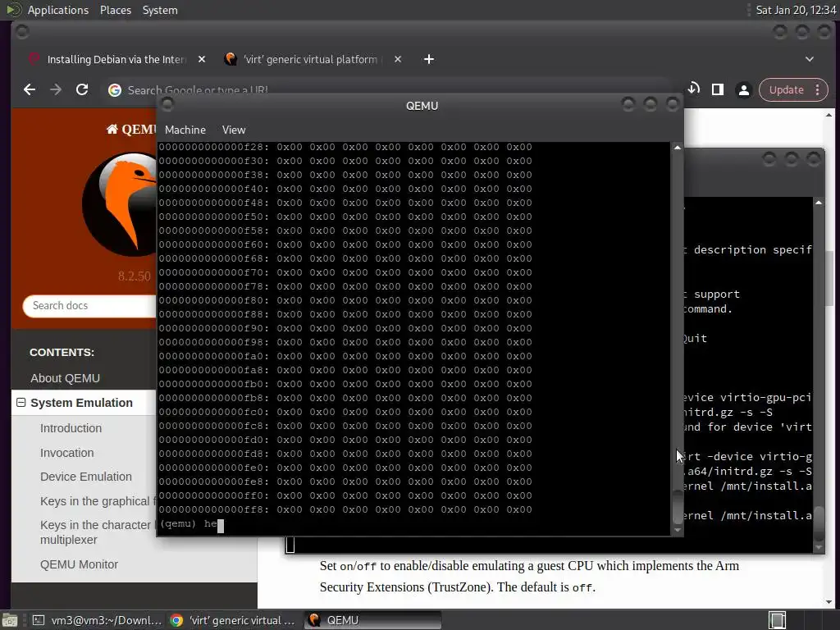This screenshot has height=630, width=840.
Task: Open the Introduction docs link
Action: (71, 428)
